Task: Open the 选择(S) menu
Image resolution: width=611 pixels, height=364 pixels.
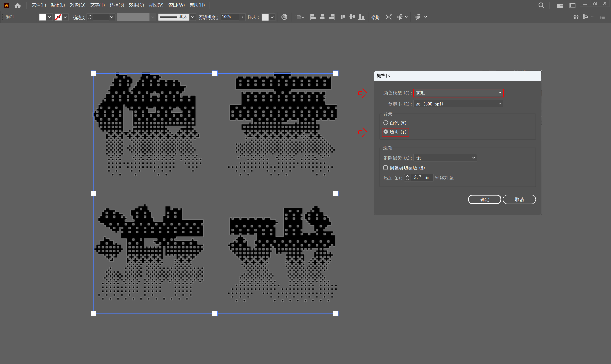Action: [x=117, y=5]
